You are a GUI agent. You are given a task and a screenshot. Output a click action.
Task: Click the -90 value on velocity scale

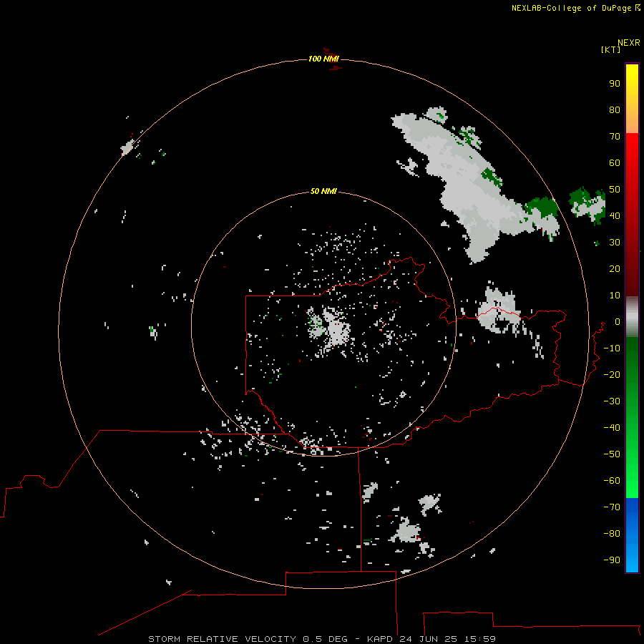[x=612, y=560]
